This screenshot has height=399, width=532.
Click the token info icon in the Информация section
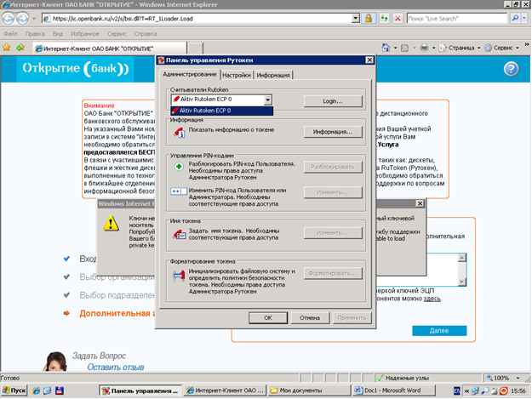point(179,132)
